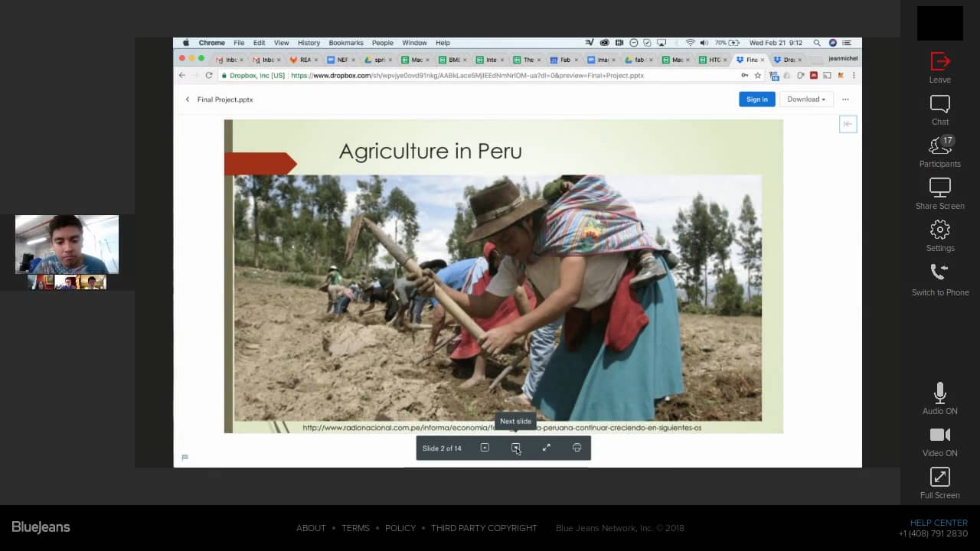Advance to the next slide

(515, 448)
